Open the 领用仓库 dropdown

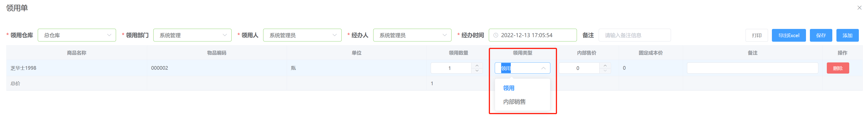click(77, 35)
